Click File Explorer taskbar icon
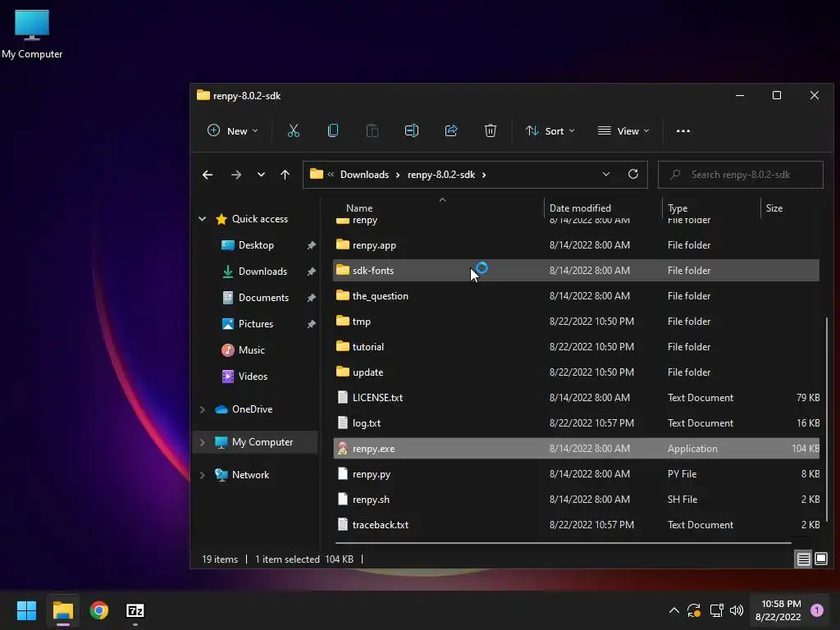This screenshot has width=840, height=630. [x=63, y=610]
